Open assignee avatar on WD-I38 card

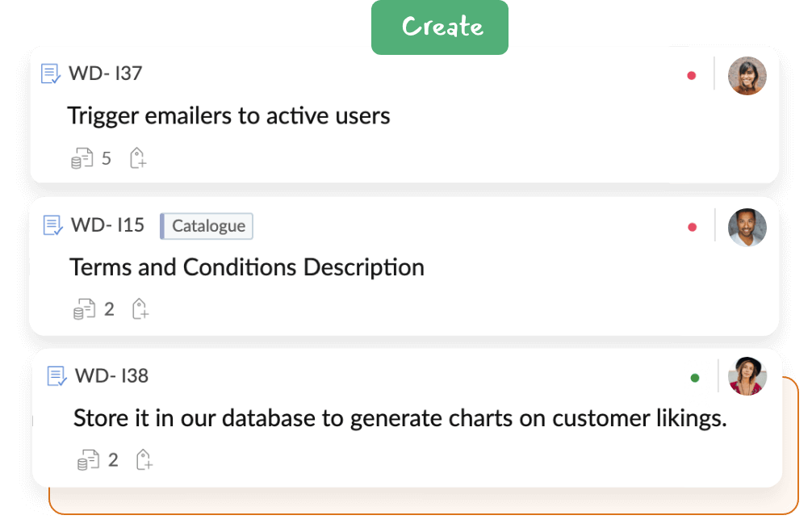(747, 376)
